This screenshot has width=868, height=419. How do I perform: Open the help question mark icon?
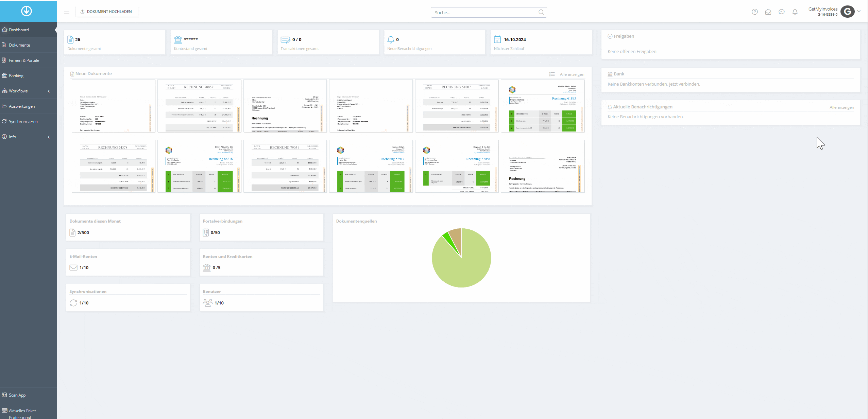(x=755, y=12)
